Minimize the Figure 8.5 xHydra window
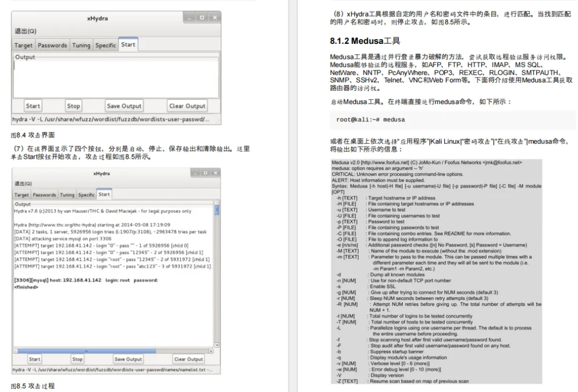Screen dimensions: 578x392 (195, 173)
